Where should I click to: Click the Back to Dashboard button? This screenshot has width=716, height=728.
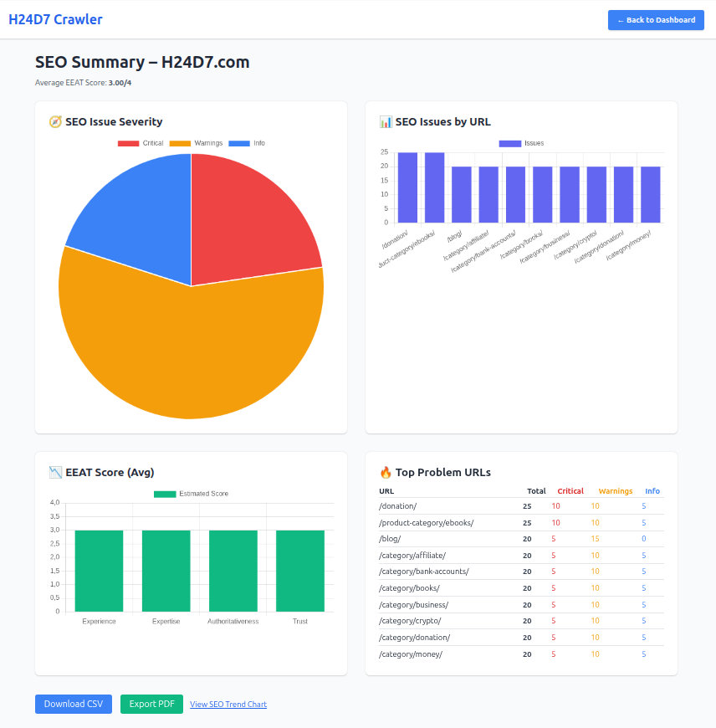click(656, 19)
